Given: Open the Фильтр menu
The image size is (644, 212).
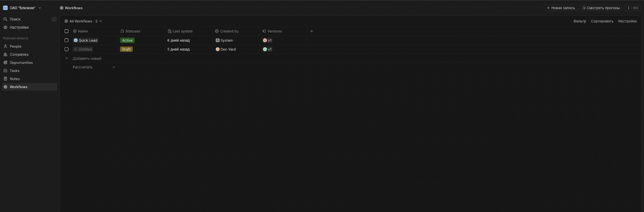Looking at the screenshot, I should (579, 21).
